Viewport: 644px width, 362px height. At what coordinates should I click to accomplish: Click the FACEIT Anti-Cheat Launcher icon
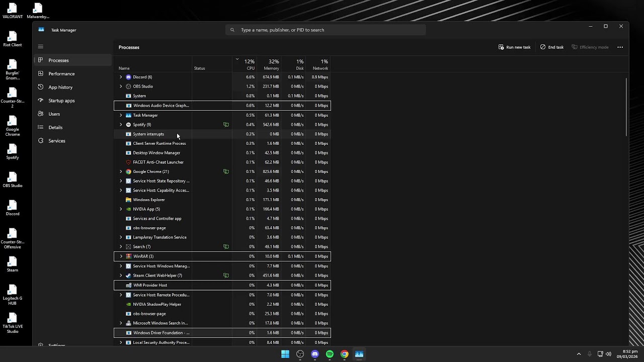(128, 162)
